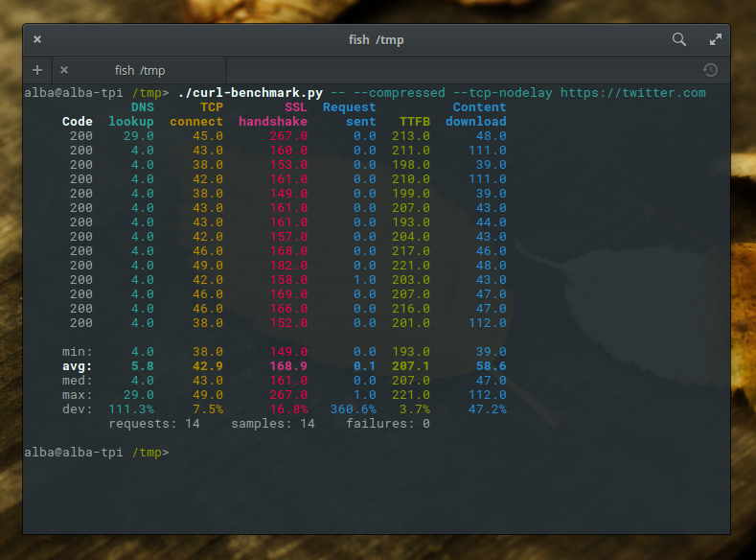
Task: Toggle fullscreen with the expand arrows icon
Action: tap(716, 39)
